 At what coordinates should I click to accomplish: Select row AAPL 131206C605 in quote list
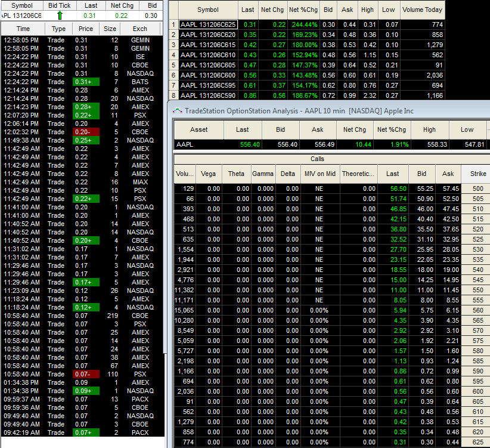click(x=307, y=65)
